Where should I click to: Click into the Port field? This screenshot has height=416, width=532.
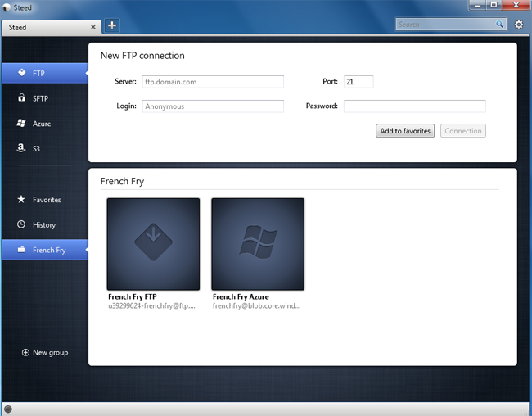(358, 82)
